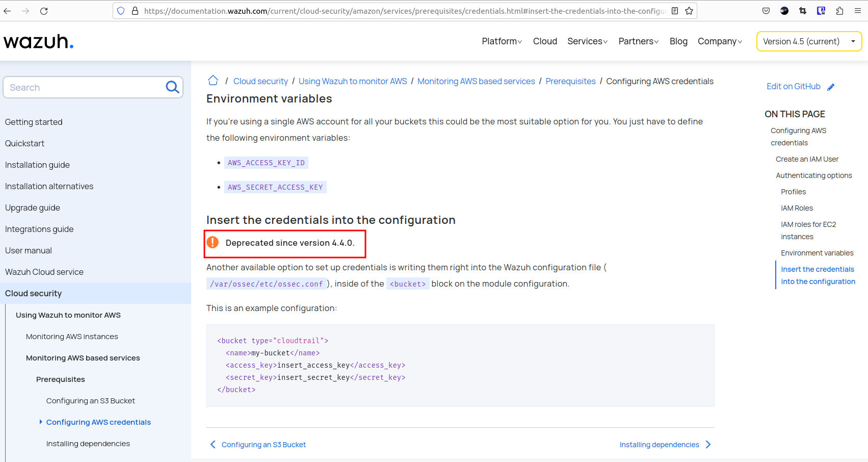Viewport: 868px width, 462px height.
Task: Open the blue bookmark extension icon
Action: pos(821,11)
